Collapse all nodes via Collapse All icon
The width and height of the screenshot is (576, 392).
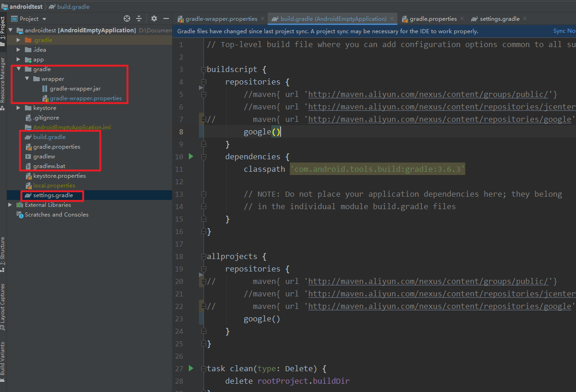[x=139, y=18]
